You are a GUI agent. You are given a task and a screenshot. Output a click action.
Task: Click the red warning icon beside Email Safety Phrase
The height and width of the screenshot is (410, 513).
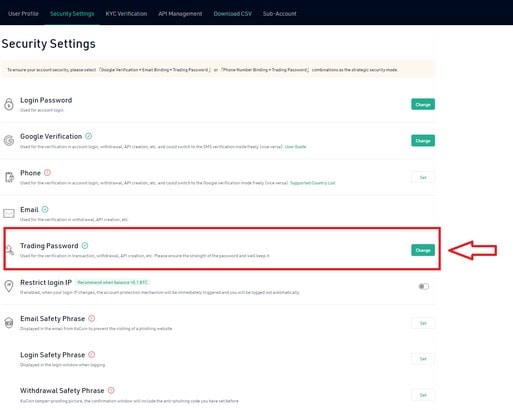(92, 318)
